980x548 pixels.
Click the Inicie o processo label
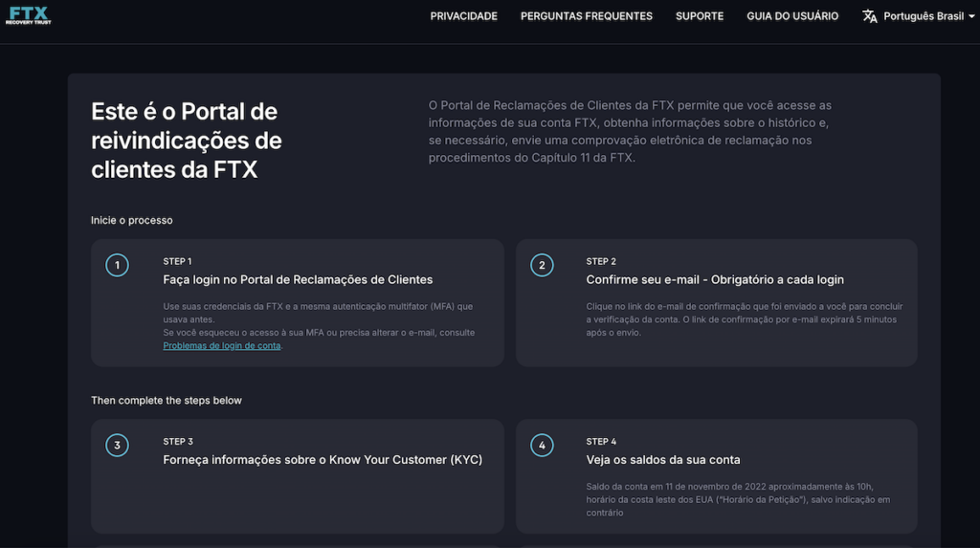[x=132, y=220]
